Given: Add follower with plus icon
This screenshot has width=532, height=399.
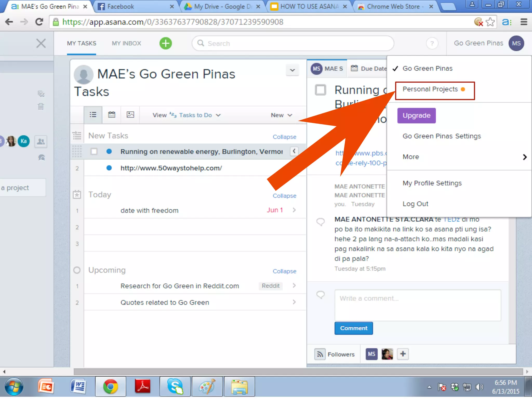Looking at the screenshot, I should 403,354.
